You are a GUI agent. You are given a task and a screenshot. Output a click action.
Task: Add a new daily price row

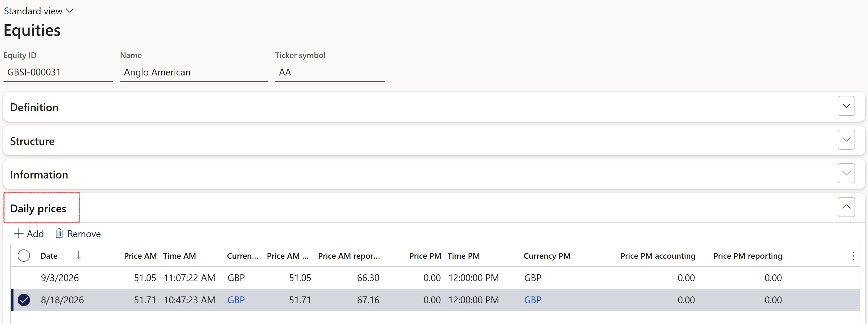(29, 233)
